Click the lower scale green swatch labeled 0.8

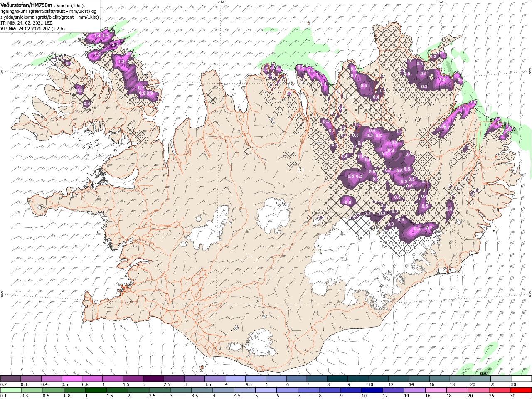click(x=74, y=390)
